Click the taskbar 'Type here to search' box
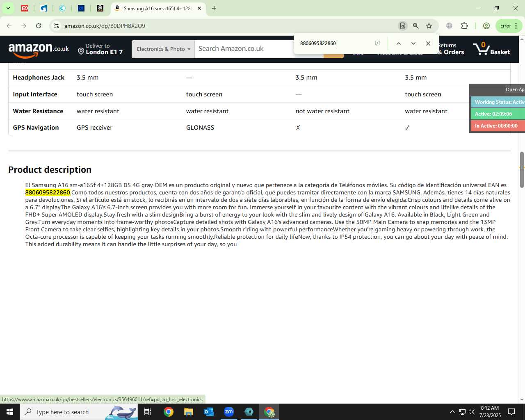Image resolution: width=525 pixels, height=420 pixels. pos(79,412)
